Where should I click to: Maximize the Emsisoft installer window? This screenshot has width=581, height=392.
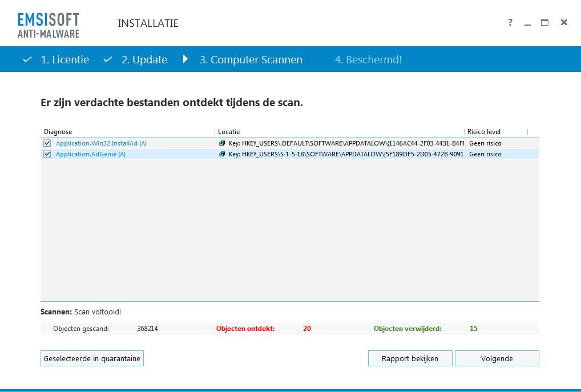[544, 23]
